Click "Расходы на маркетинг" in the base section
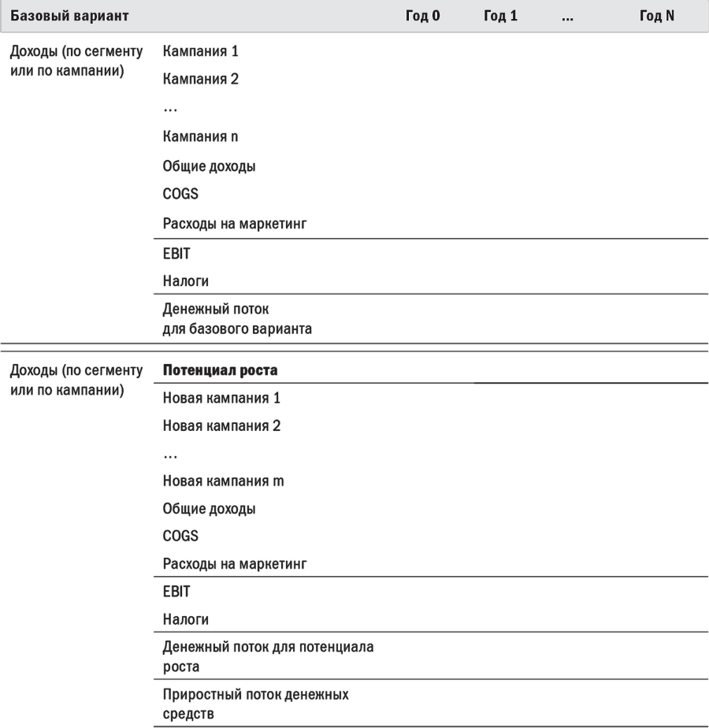The image size is (709, 728). click(x=235, y=225)
